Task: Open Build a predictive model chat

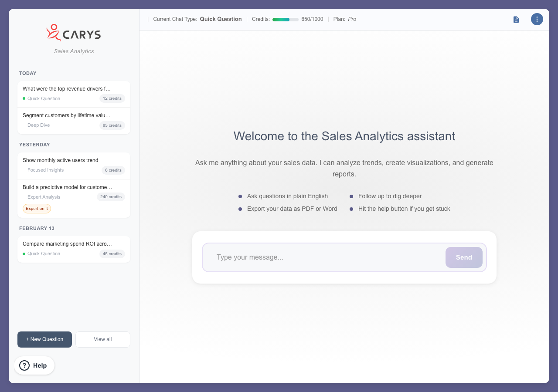Action: [x=67, y=187]
